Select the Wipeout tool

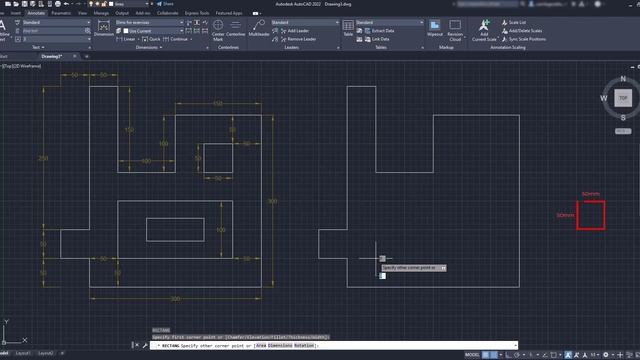[x=435, y=28]
